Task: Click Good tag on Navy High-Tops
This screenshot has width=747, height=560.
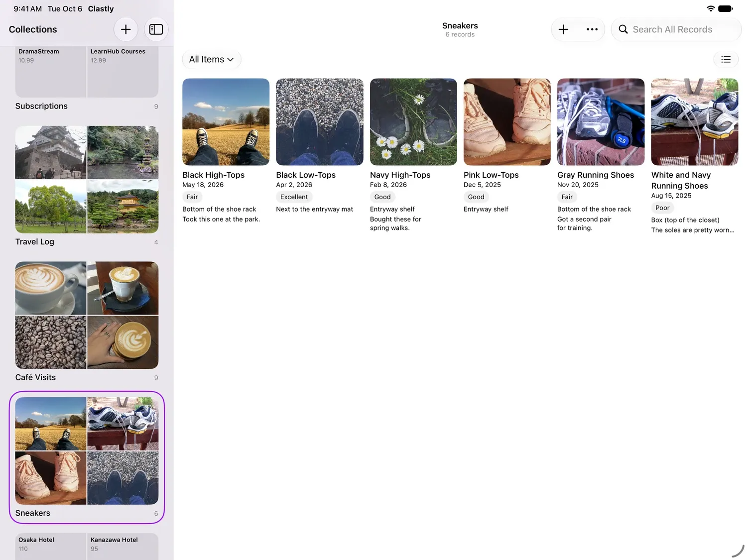Action: pyautogui.click(x=382, y=197)
